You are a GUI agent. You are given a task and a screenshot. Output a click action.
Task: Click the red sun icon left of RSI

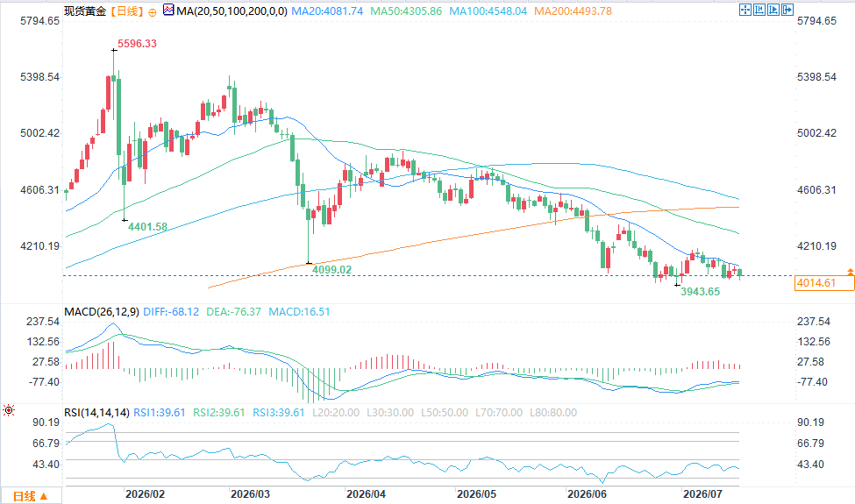(8, 410)
